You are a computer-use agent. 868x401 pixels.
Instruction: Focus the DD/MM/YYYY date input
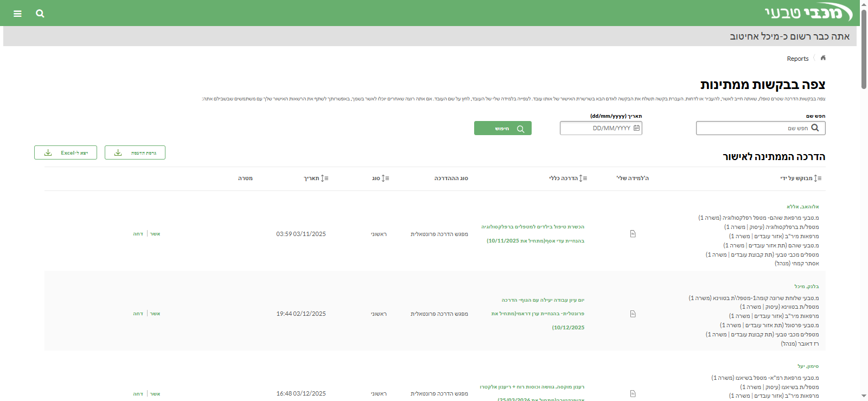point(601,128)
